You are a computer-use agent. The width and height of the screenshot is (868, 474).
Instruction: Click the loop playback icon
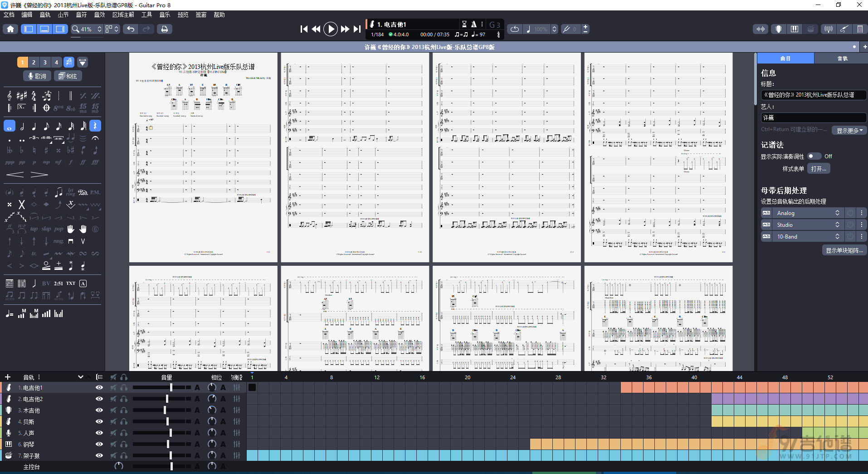[515, 29]
